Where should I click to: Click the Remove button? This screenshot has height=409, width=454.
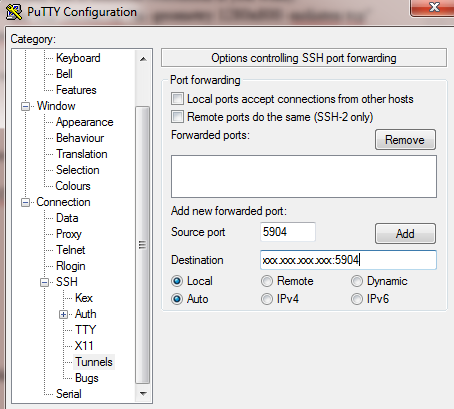(405, 140)
